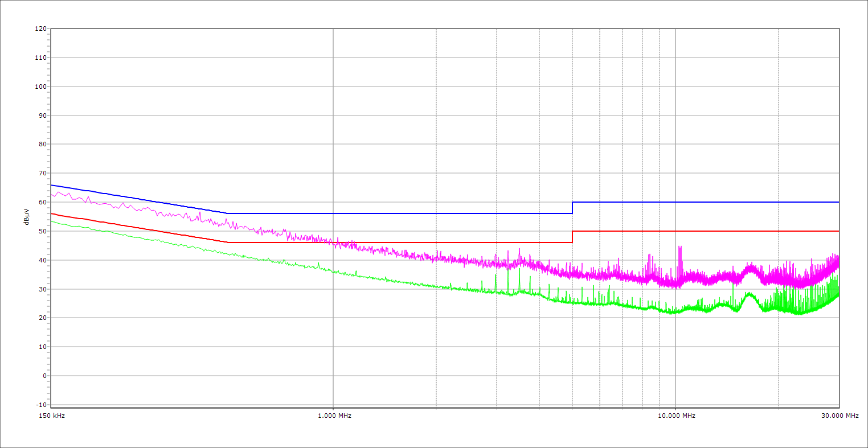The height and width of the screenshot is (448, 868).
Task: Click the blue limit line's corner at 56 dBµV
Action: click(x=227, y=213)
